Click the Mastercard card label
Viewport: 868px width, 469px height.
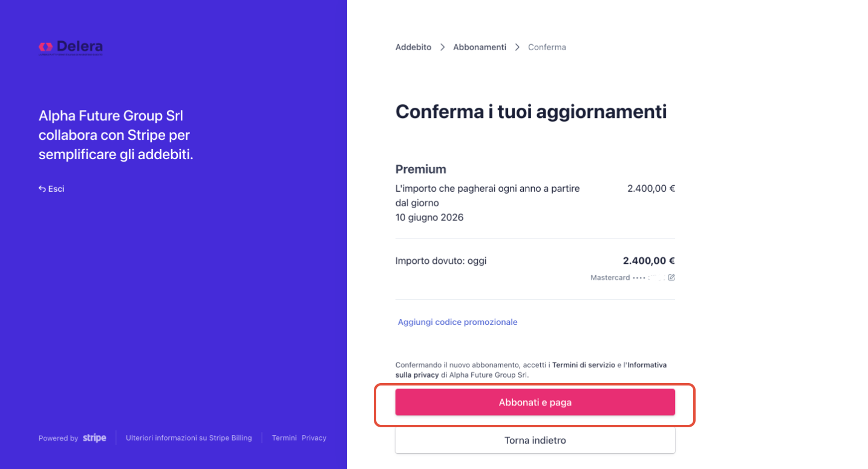[x=610, y=278]
